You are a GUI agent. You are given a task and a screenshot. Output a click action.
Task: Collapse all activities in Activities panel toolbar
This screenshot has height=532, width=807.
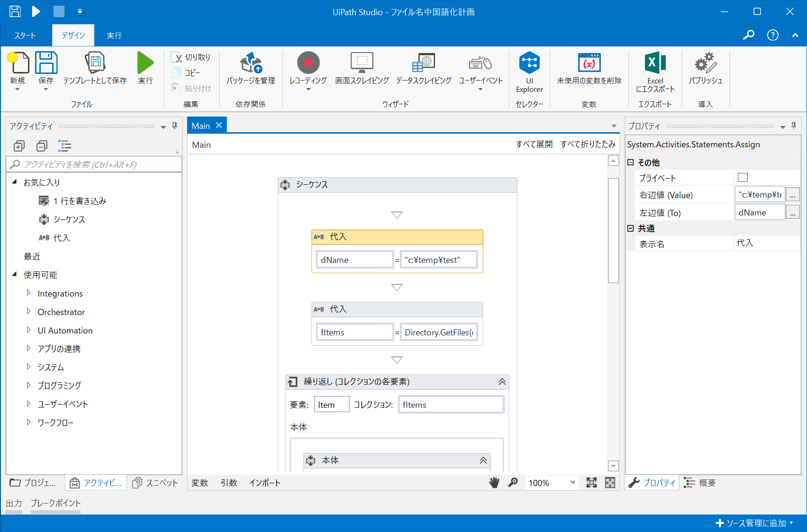(x=42, y=146)
